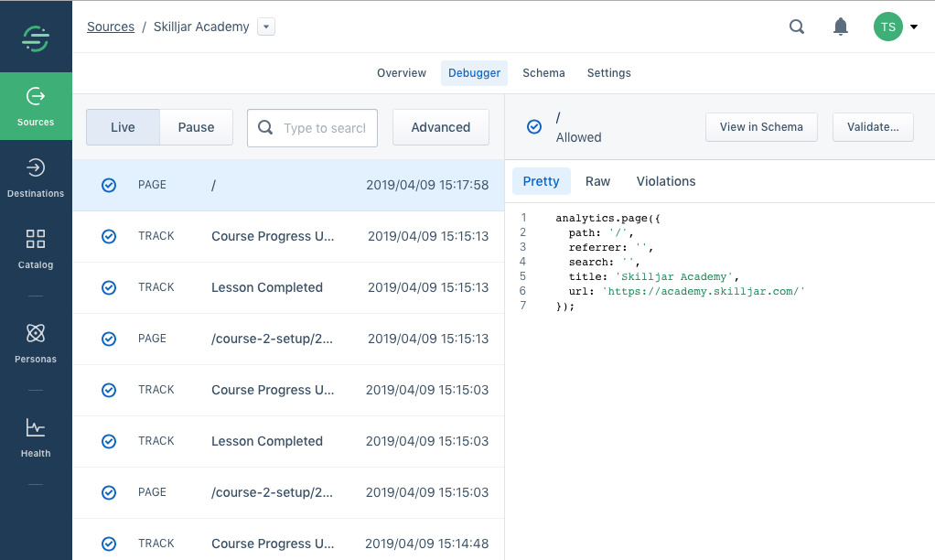The width and height of the screenshot is (935, 560).
Task: Expand the Advanced search options
Action: pyautogui.click(x=440, y=127)
